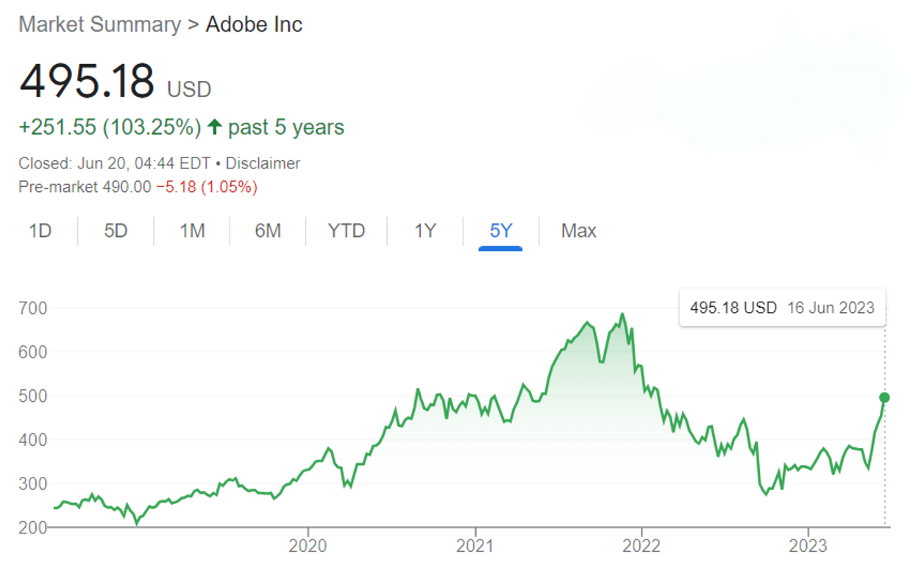Select the 5D time range tab
Viewport: 924px width, 571px height.
pos(115,231)
